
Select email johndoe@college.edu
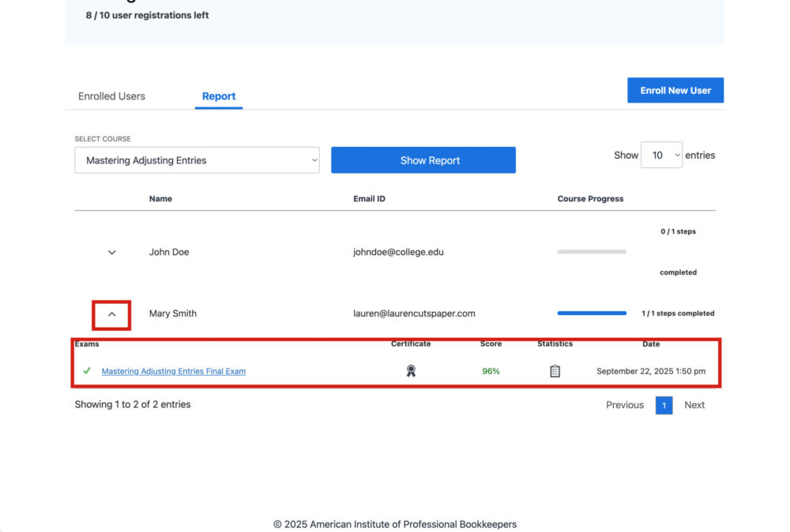398,252
